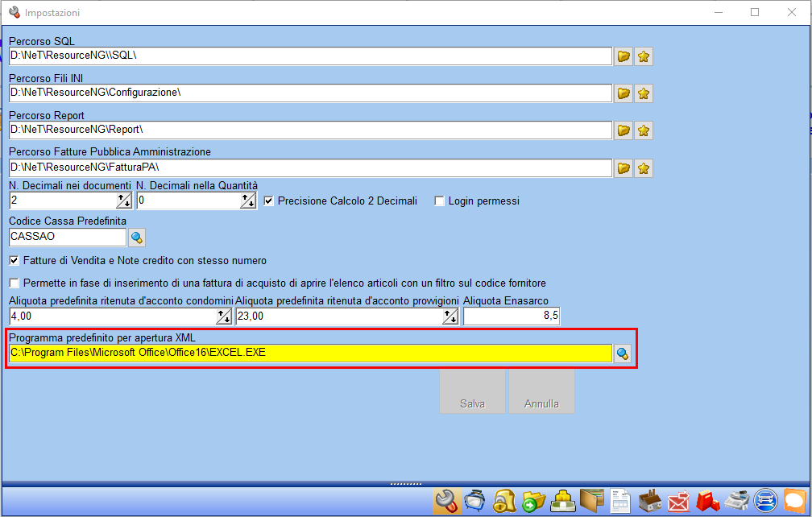Click into the Percorso Fili INI field
812x517 pixels.
click(x=311, y=93)
